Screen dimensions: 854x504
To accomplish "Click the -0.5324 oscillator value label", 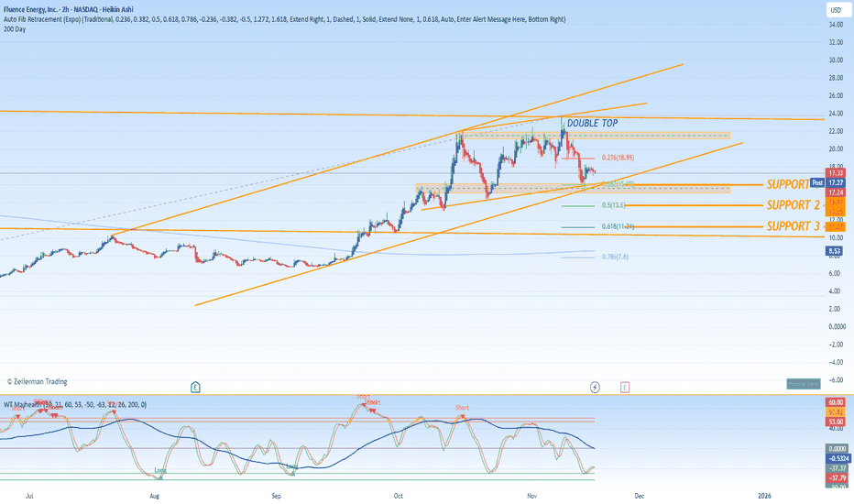I will pos(838,458).
